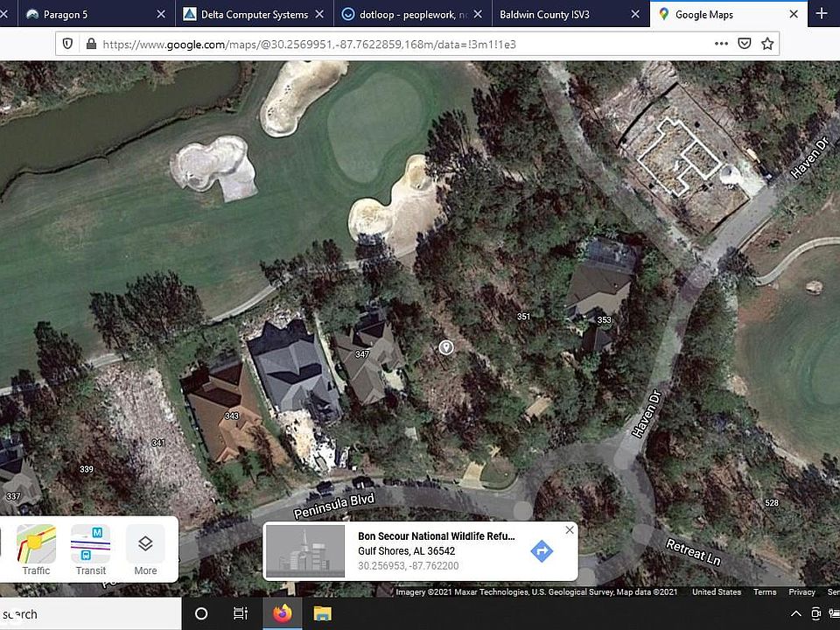Viewport: 840px width, 630px height.
Task: Click the Terms link in map footer
Action: [765, 592]
